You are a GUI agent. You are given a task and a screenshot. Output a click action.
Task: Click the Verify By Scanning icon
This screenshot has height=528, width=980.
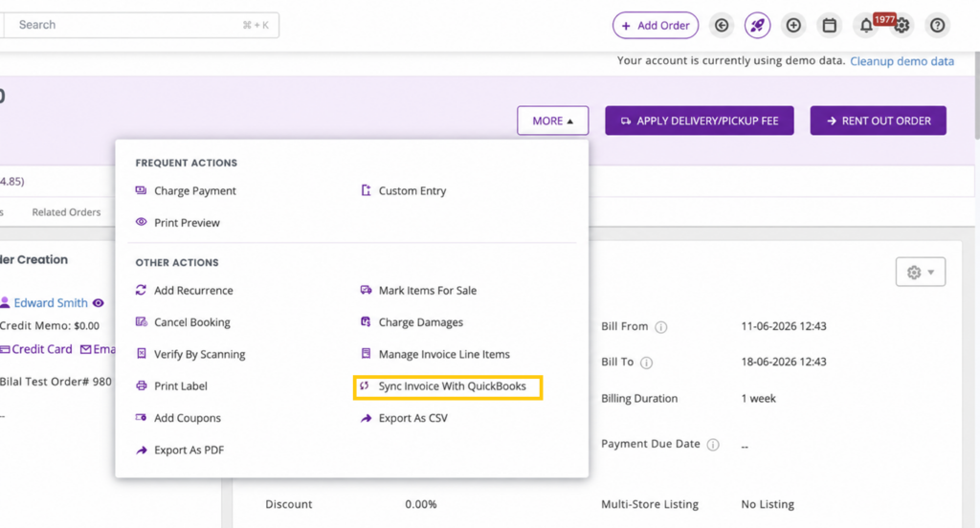coord(142,354)
